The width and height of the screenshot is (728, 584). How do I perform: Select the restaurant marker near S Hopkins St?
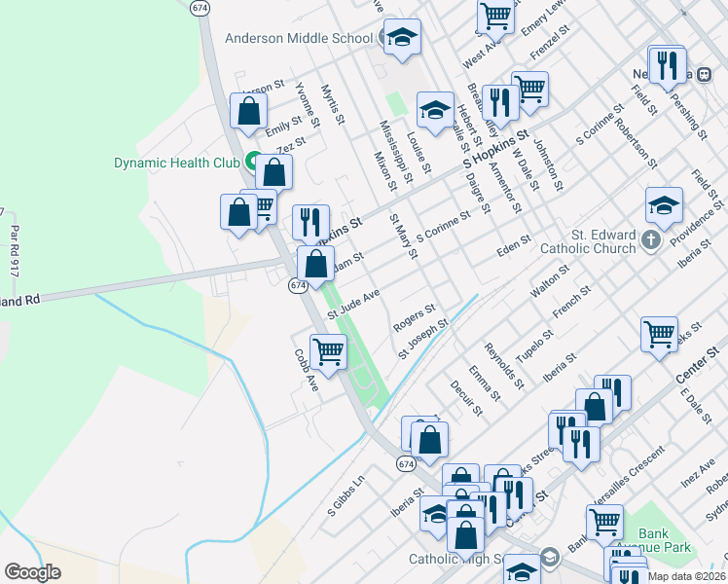[500, 104]
